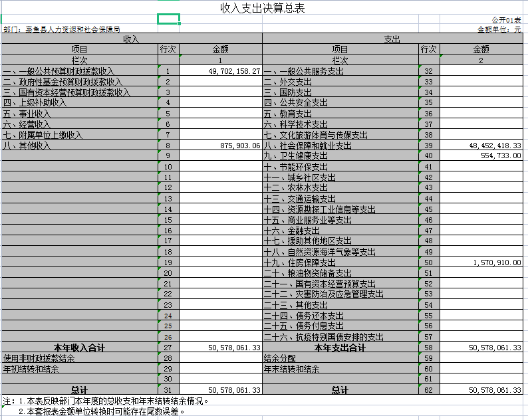
Task: Select the 三、国防支出 cell
Action: pyautogui.click(x=340, y=92)
